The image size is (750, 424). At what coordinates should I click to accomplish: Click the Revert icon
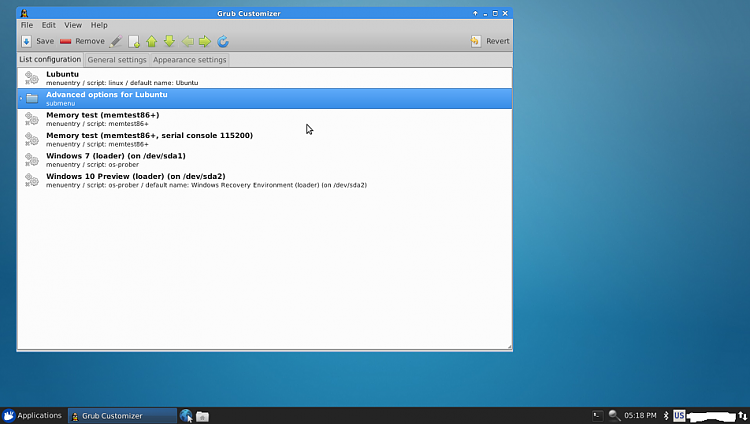pos(475,41)
